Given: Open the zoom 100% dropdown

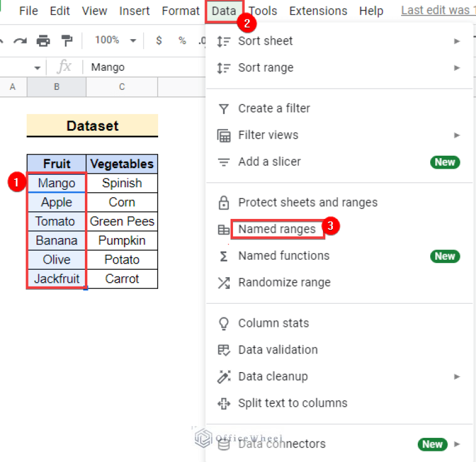Looking at the screenshot, I should click(x=115, y=40).
